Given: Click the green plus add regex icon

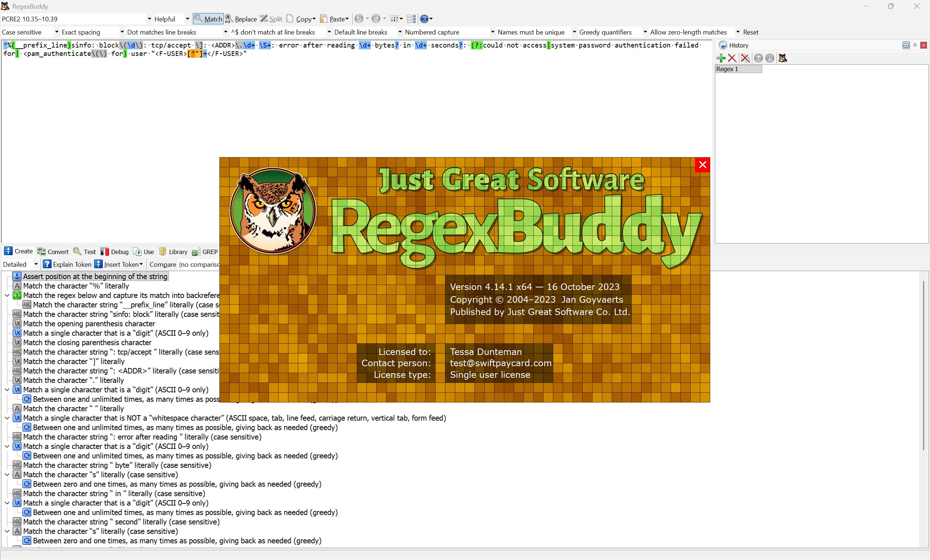Looking at the screenshot, I should 721,58.
